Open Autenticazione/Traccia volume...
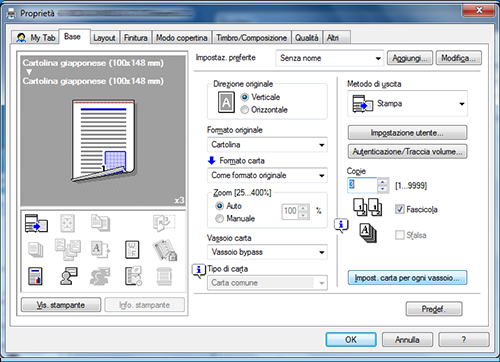 click(x=407, y=152)
